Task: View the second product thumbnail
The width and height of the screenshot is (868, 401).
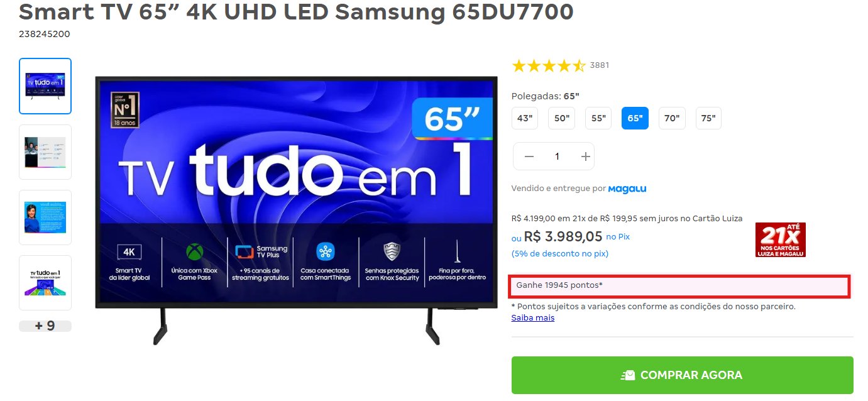Action: click(45, 152)
